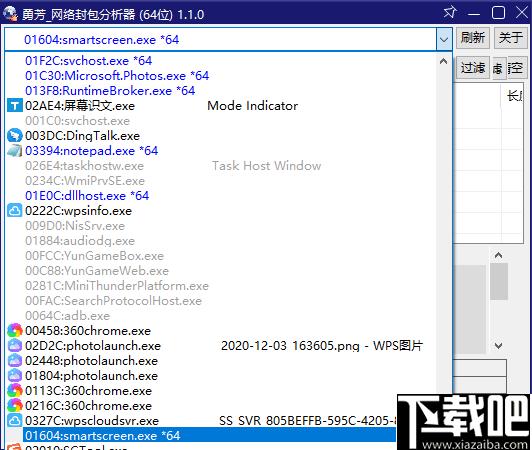The width and height of the screenshot is (532, 450).
Task: Select 0327C:wpscloudsvr.exe entry
Action: click(x=202, y=420)
